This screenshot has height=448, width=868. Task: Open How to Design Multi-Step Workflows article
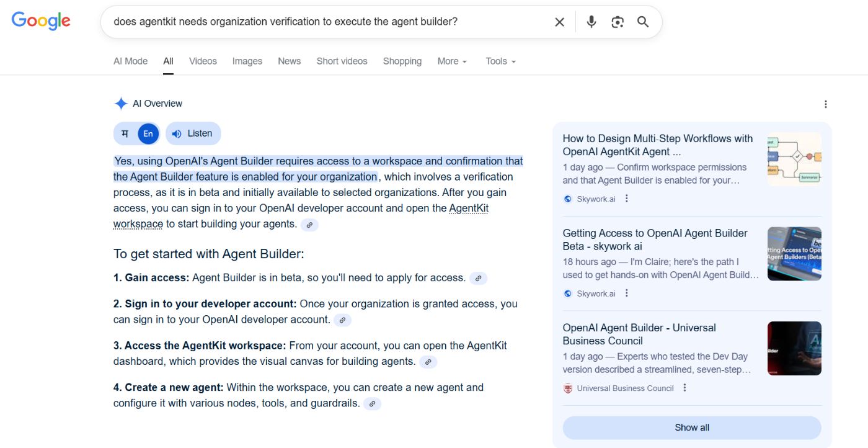click(657, 145)
